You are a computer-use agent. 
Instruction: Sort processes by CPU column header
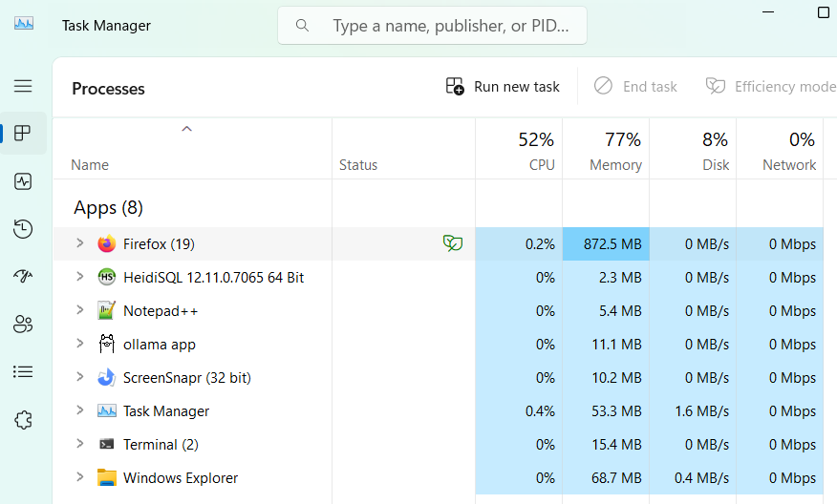[x=519, y=152]
